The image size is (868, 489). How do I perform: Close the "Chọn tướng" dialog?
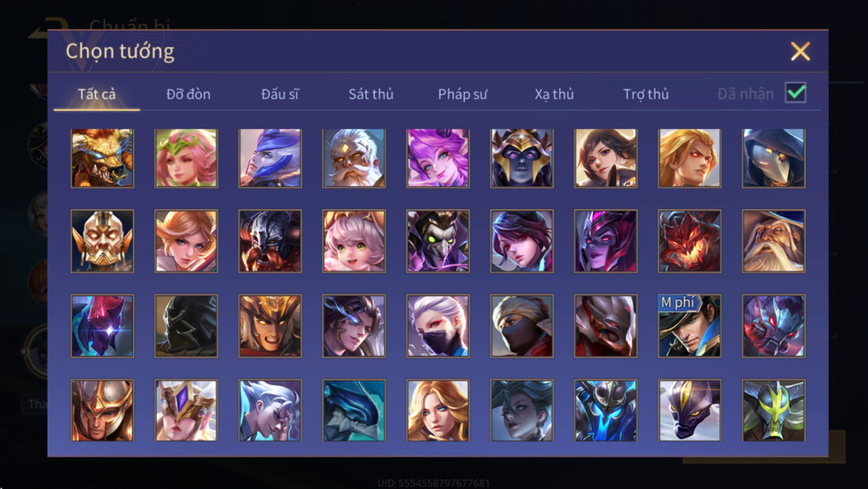(800, 51)
